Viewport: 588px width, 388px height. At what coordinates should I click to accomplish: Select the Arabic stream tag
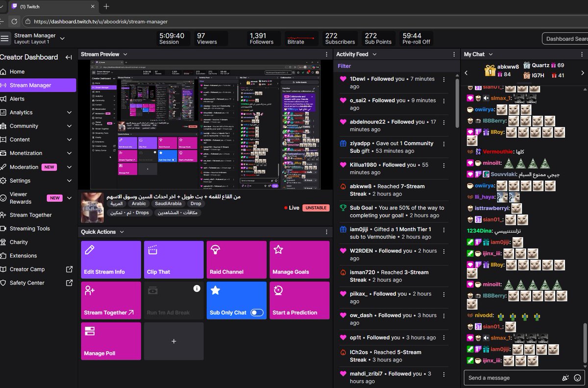[139, 204]
